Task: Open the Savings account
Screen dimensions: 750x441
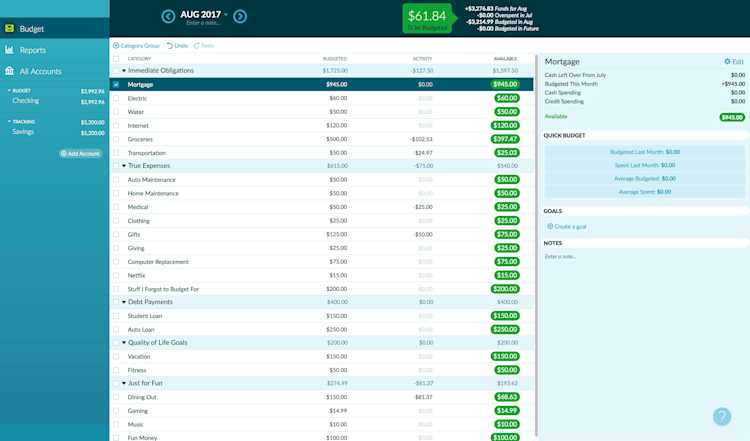Action: [x=55, y=132]
